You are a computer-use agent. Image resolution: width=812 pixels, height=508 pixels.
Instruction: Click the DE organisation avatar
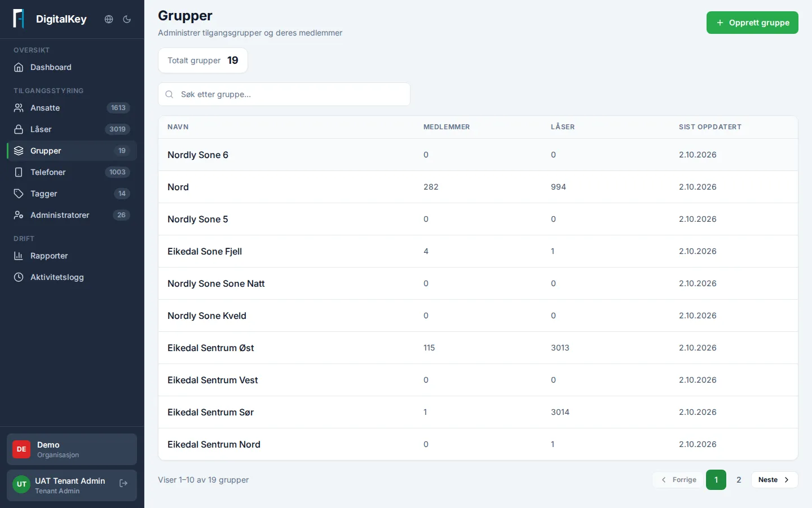[x=21, y=449]
